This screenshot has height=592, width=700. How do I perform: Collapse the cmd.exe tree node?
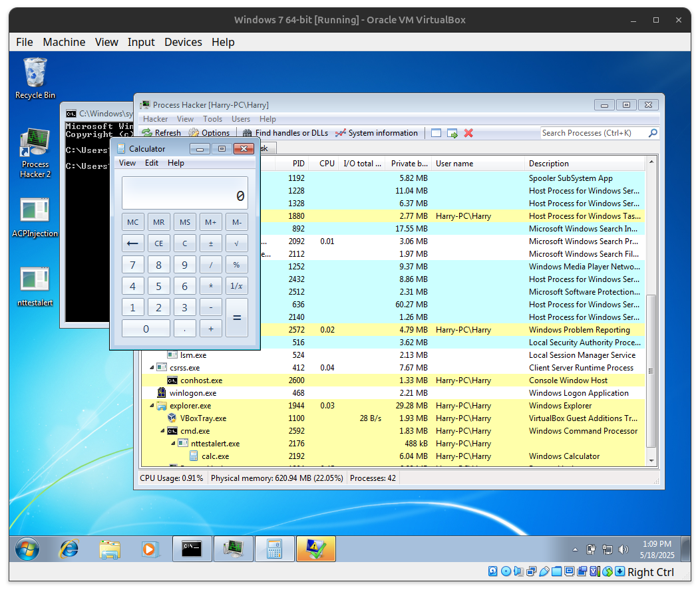162,431
